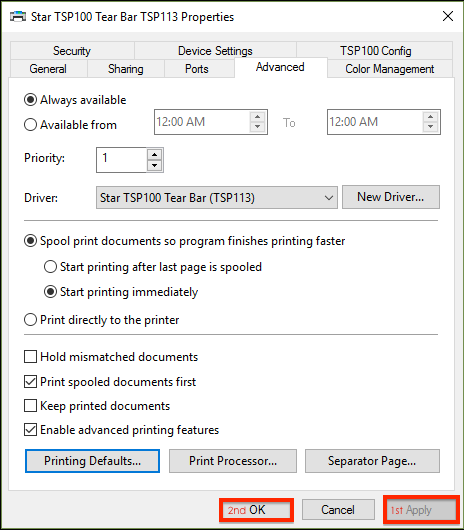This screenshot has height=530, width=464.
Task: Open Printing Defaults settings
Action: (x=92, y=461)
